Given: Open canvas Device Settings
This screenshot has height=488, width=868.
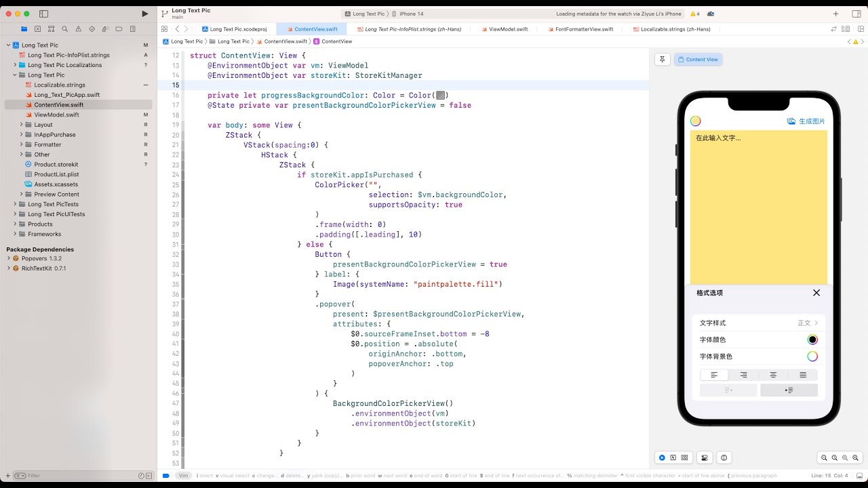Looking at the screenshot, I should (x=705, y=457).
